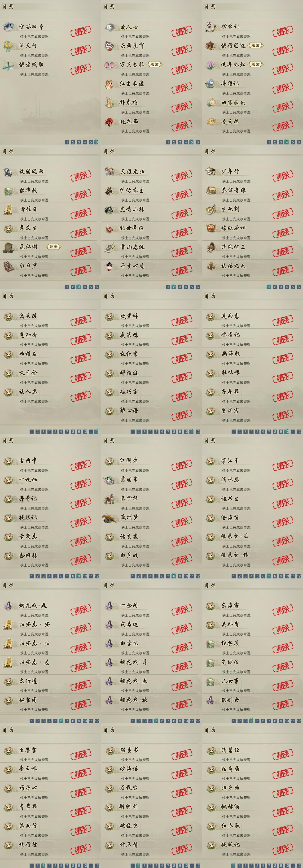Click the golden statue icon beside 惜往日
This screenshot has width=303, height=868.
click(9, 209)
